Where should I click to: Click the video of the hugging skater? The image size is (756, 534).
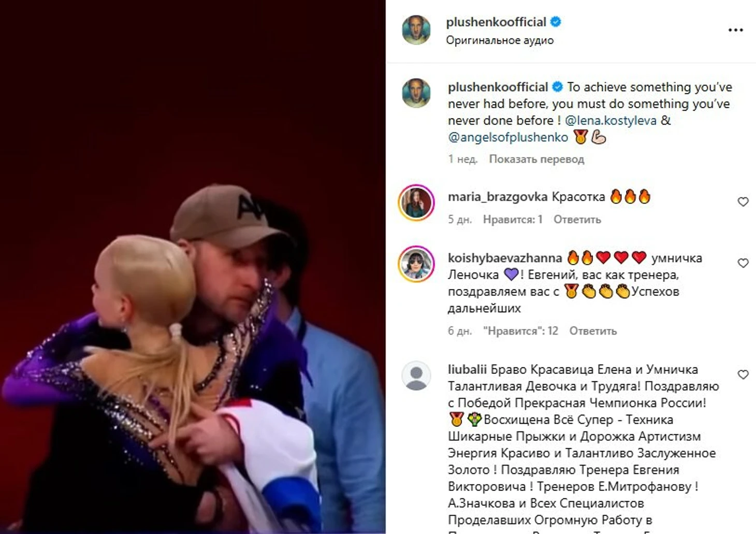193,267
